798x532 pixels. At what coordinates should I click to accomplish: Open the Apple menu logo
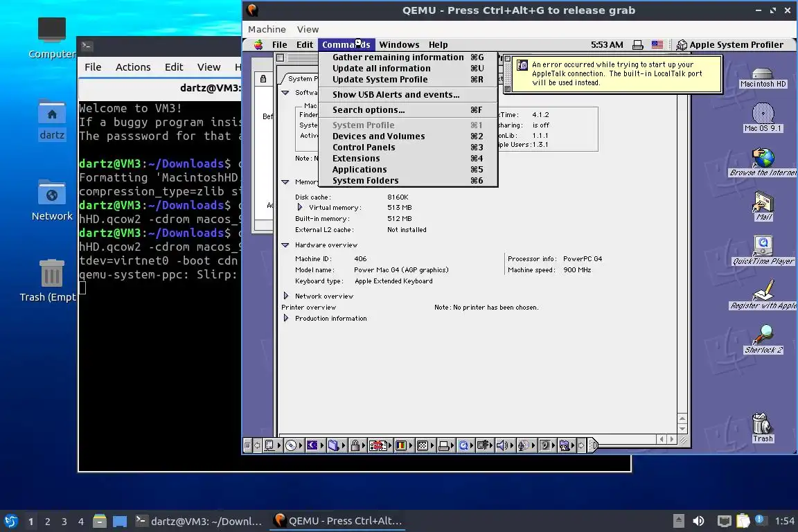pyautogui.click(x=258, y=45)
